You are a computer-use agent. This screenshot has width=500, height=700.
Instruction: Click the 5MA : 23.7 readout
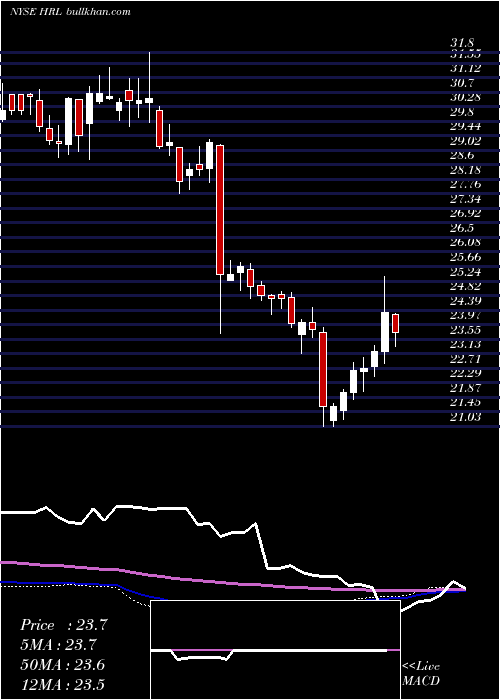(58, 645)
